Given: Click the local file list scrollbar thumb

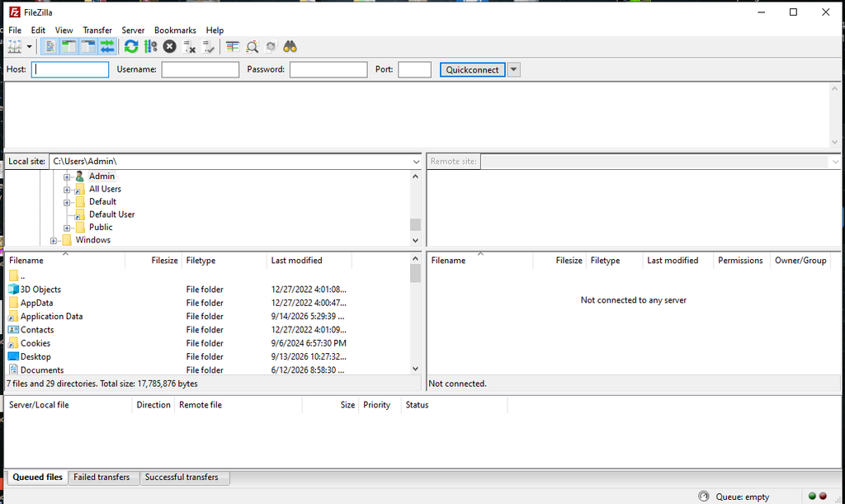Looking at the screenshot, I should (x=416, y=273).
